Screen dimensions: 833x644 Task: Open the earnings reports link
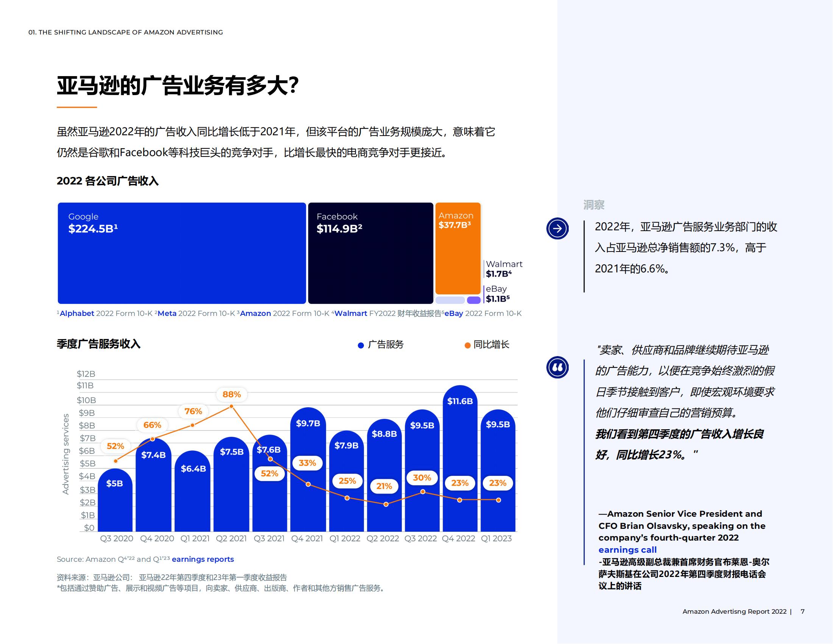(203, 559)
